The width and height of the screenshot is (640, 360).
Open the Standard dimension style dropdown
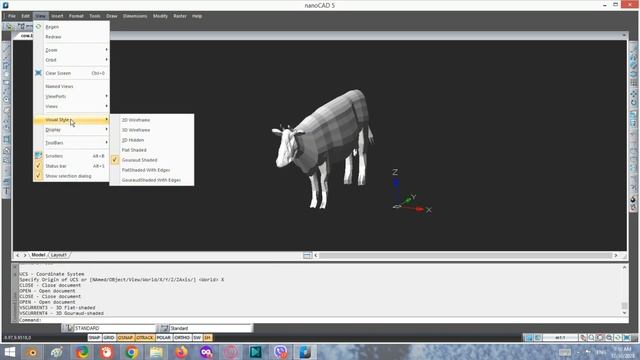(211, 328)
